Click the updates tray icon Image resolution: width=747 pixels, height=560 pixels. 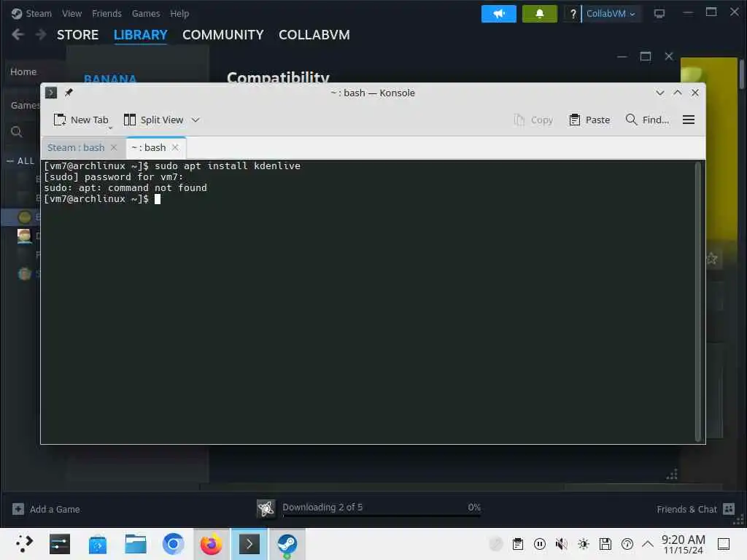coord(627,544)
